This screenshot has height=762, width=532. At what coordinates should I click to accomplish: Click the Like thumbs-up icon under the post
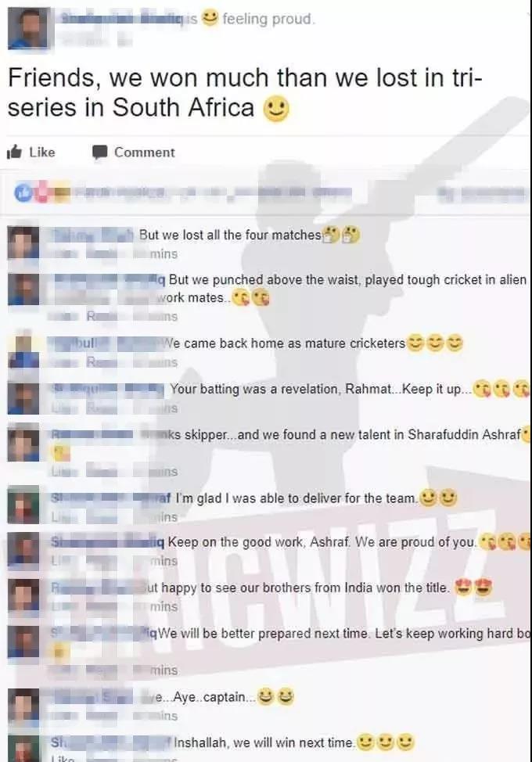pos(15,152)
